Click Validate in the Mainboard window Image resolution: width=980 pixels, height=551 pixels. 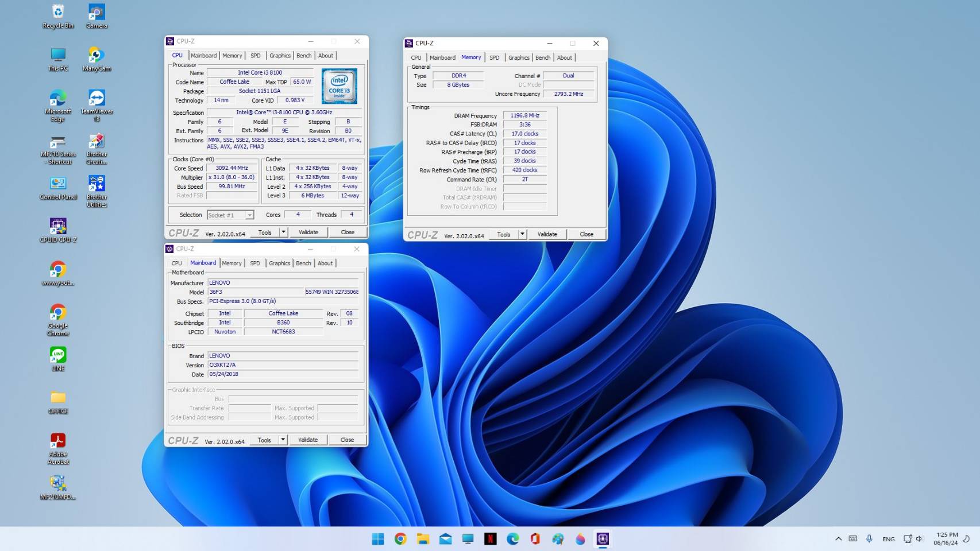tap(308, 440)
